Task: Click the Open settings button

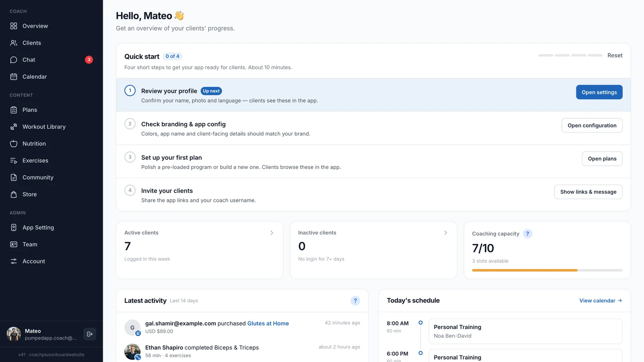Action: 599,92
